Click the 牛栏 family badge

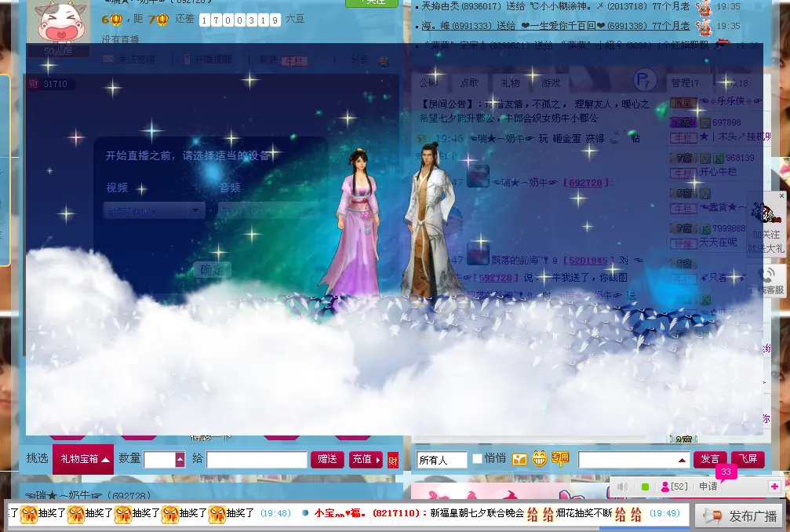coord(295,61)
